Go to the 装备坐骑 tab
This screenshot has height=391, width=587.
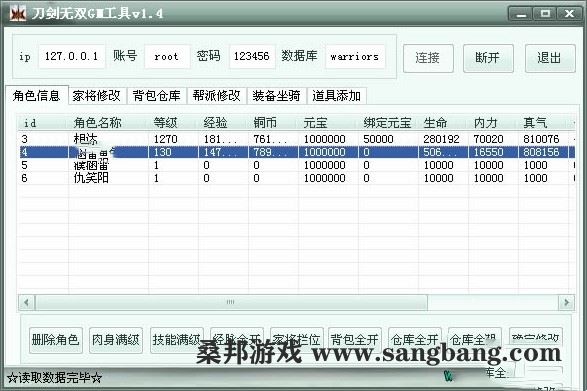[277, 96]
